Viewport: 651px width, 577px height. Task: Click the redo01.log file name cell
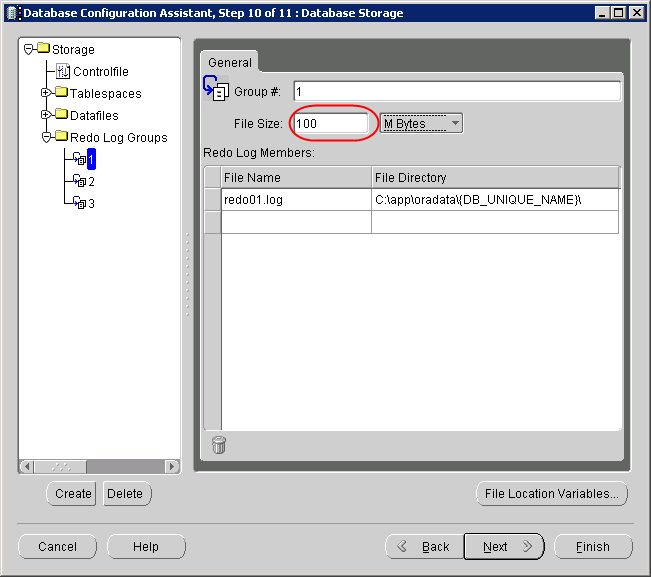click(296, 200)
